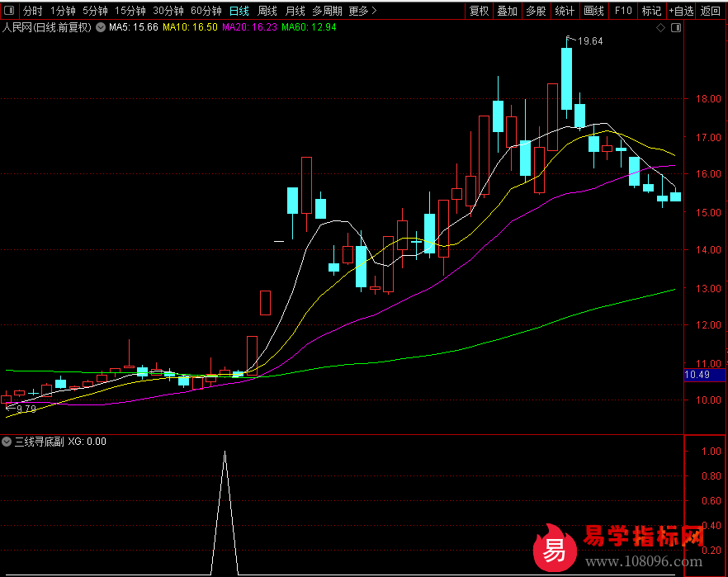Click the 19.64 high price marker

point(589,41)
